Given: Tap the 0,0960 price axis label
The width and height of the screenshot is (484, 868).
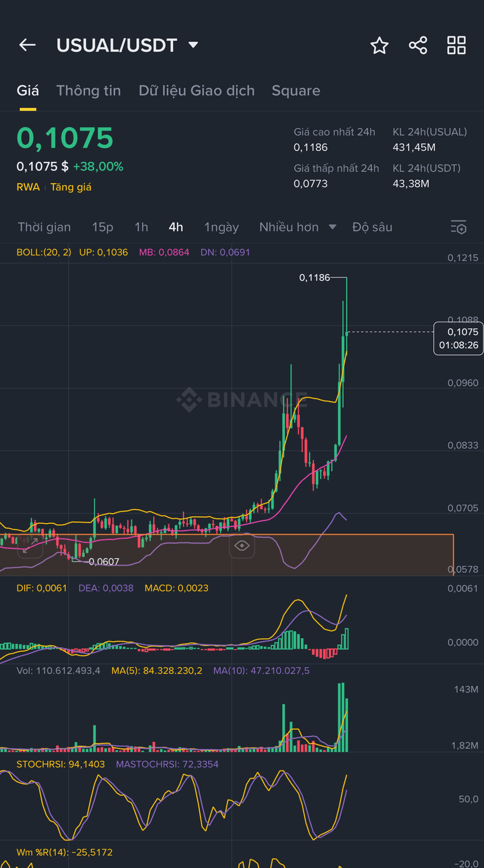Looking at the screenshot, I should pos(462,383).
